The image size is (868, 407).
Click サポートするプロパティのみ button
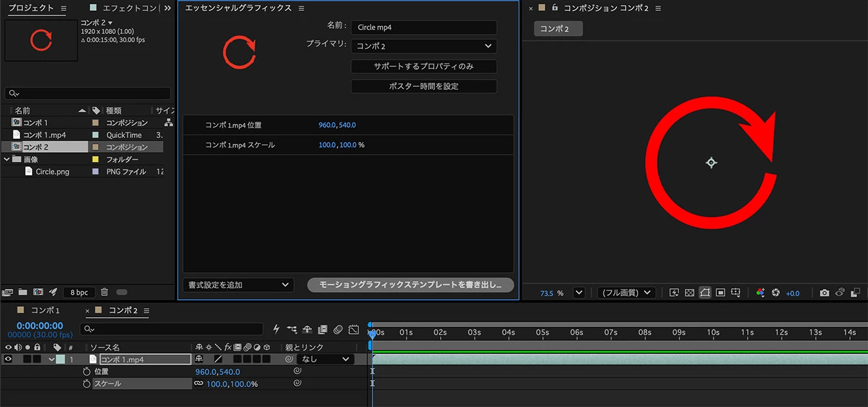pos(423,66)
